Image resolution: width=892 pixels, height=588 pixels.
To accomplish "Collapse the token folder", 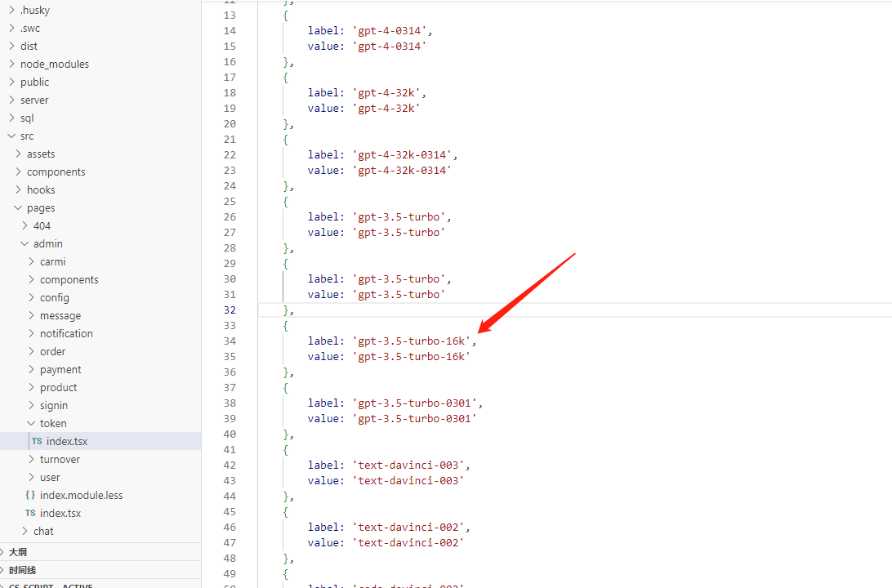I will pyautogui.click(x=31, y=424).
